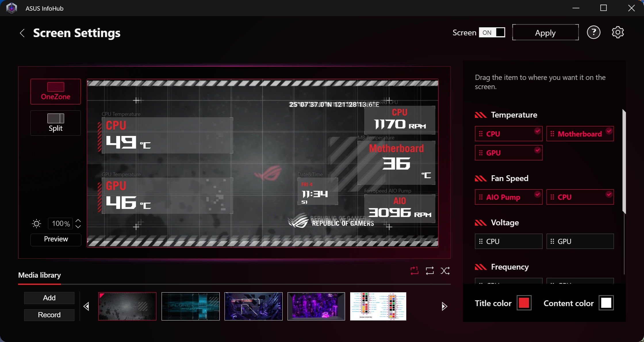Close the ASUS InfoHub window
This screenshot has height=342, width=644.
coord(631,8)
